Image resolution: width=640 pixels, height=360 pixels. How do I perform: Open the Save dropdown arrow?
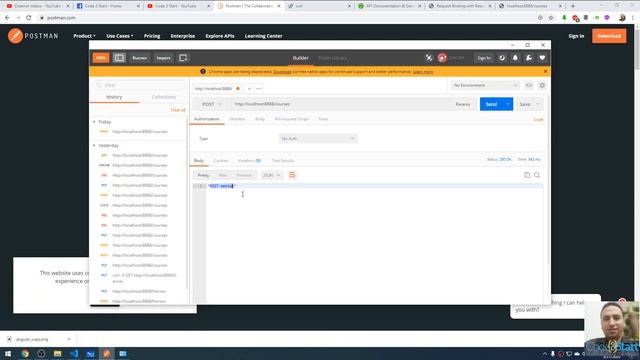point(538,104)
